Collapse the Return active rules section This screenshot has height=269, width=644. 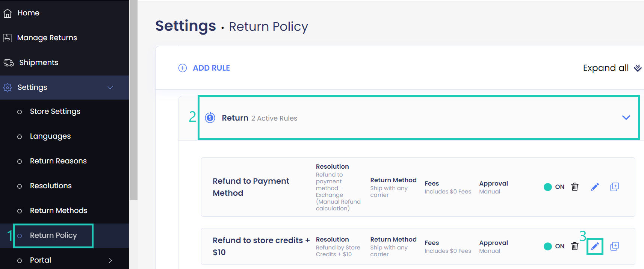[x=626, y=117]
